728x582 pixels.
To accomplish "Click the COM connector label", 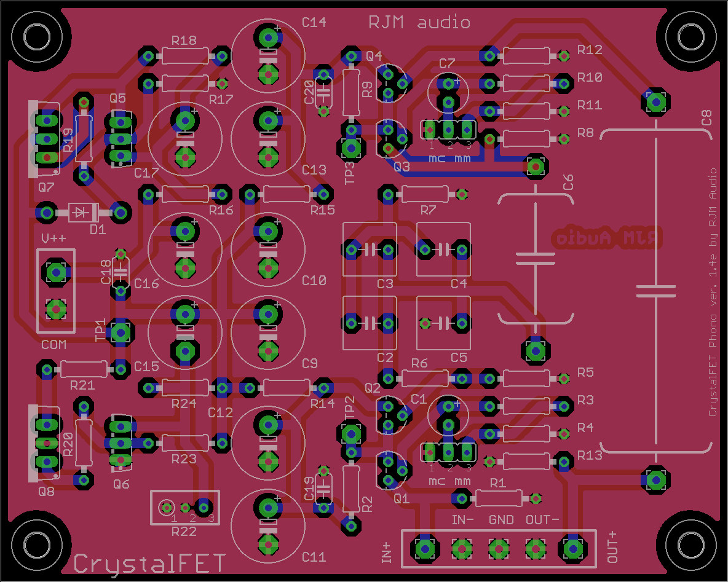I will (x=54, y=345).
